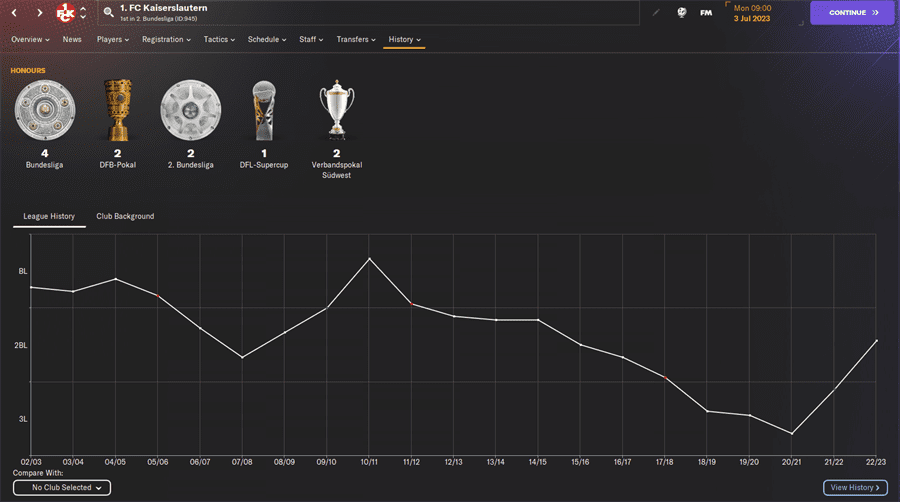Expand the club switcher up-down arrows
Viewport: 900px width, 502px height.
pyautogui.click(x=83, y=13)
